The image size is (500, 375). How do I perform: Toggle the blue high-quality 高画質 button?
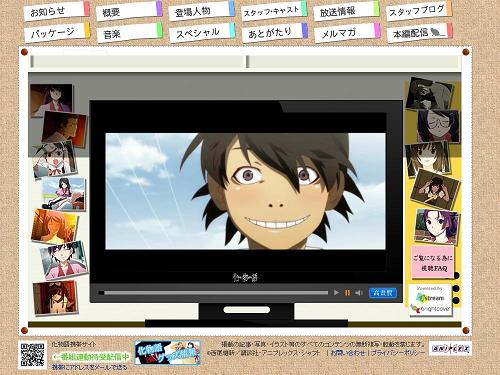pyautogui.click(x=383, y=293)
